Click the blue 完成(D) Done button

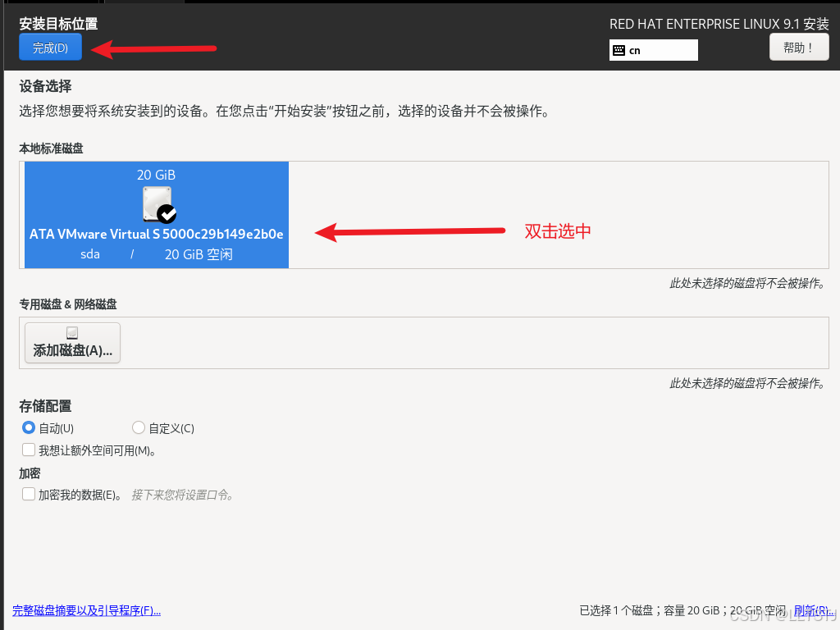pos(50,47)
